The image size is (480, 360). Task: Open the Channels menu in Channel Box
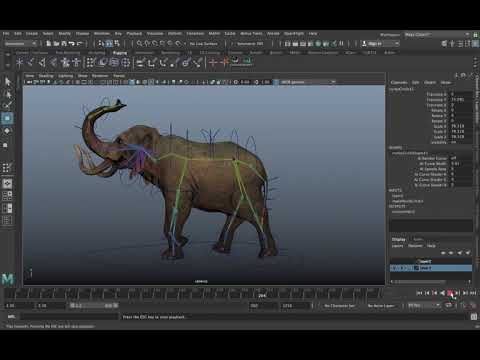399,82
